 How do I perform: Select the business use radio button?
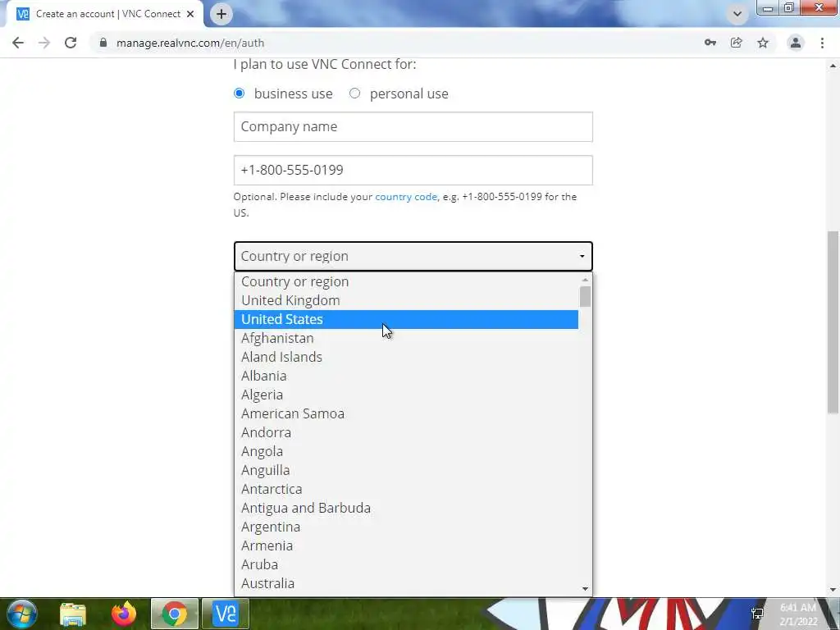[x=239, y=94]
